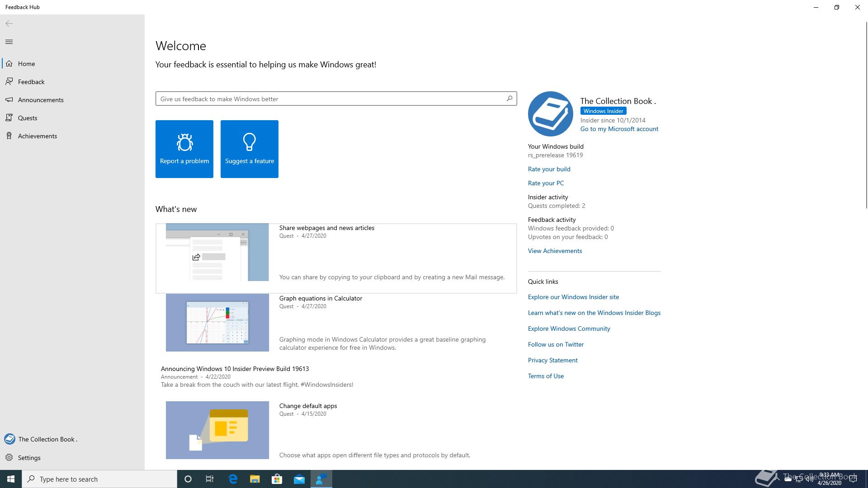868x488 pixels.
Task: Click Suggest a feature lightbulb tile
Action: click(250, 149)
